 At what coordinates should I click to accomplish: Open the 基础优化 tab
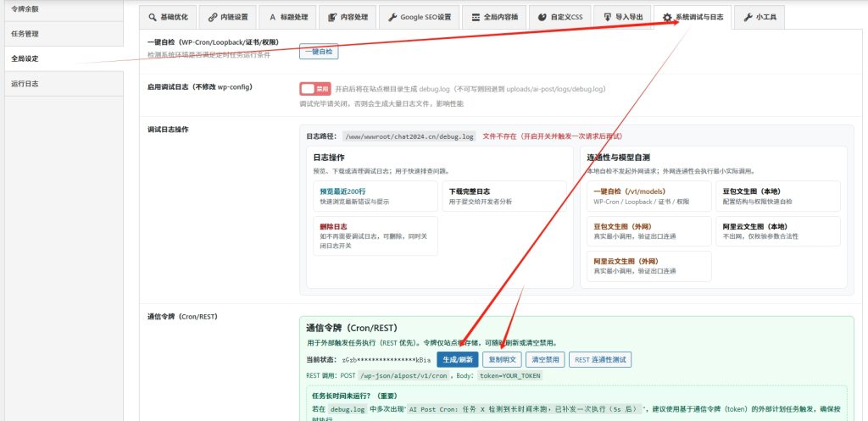coord(169,17)
